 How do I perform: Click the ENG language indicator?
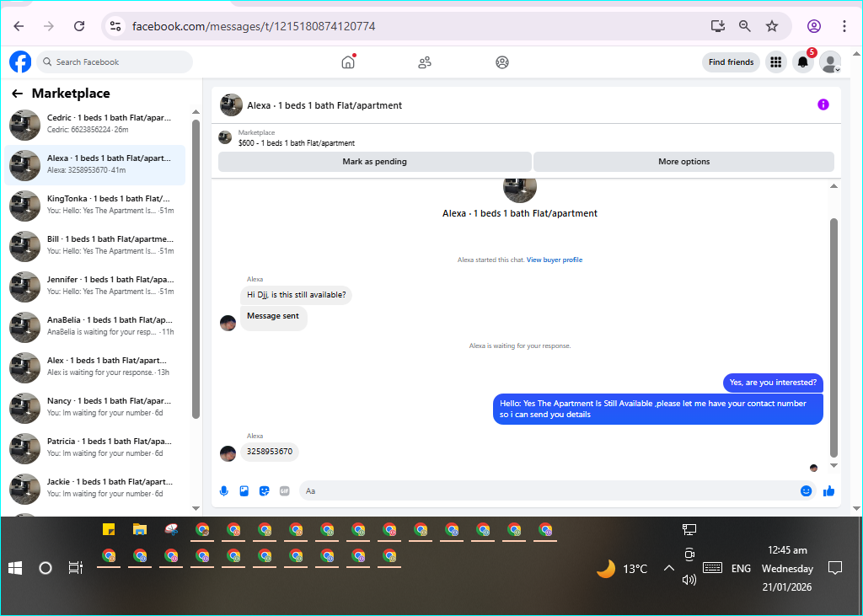pyautogui.click(x=741, y=569)
